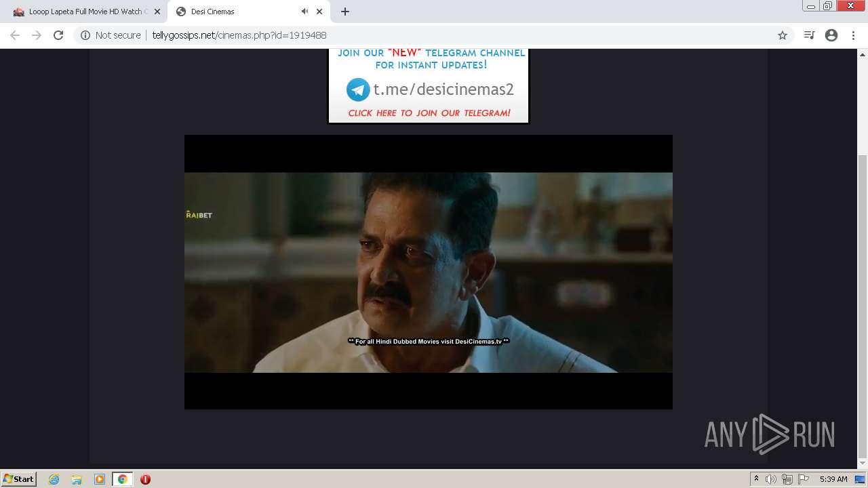
Task: Close the Desi Cinemas tab
Action: click(x=319, y=12)
